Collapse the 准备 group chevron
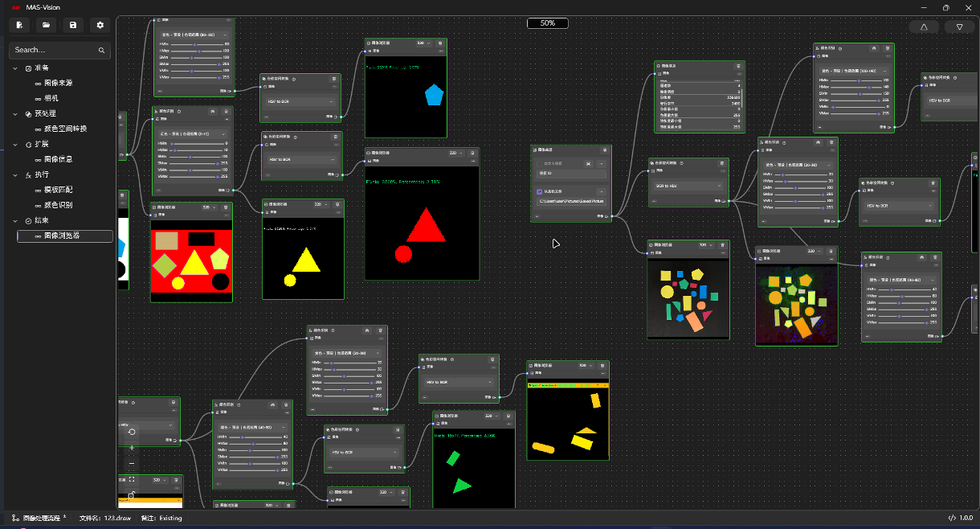Screen dimensions: 980x529 15,68
